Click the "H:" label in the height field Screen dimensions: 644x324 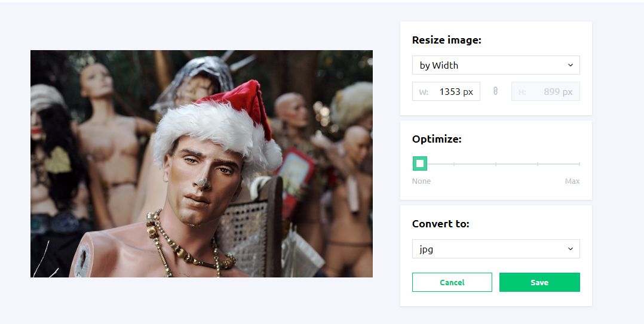pos(522,92)
